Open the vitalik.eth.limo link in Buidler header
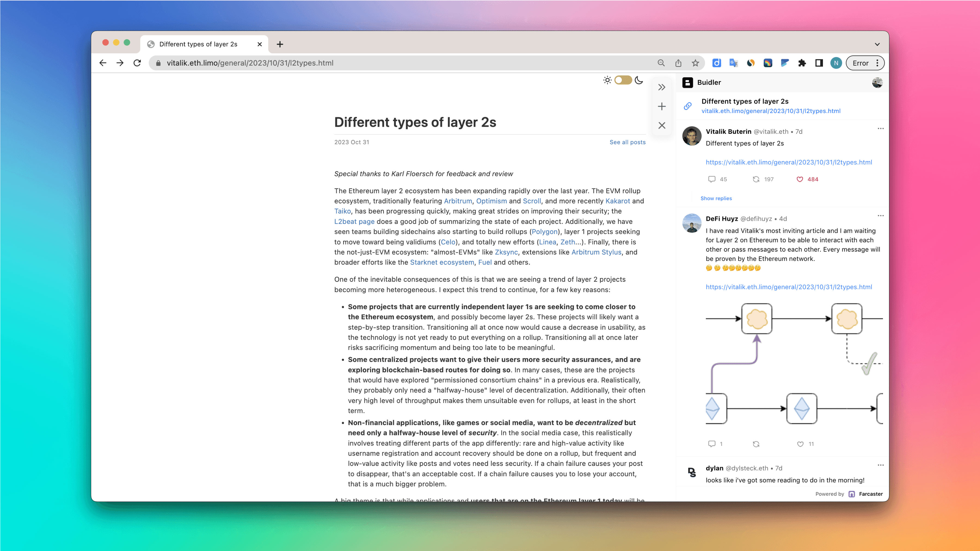The image size is (980, 551). (771, 111)
